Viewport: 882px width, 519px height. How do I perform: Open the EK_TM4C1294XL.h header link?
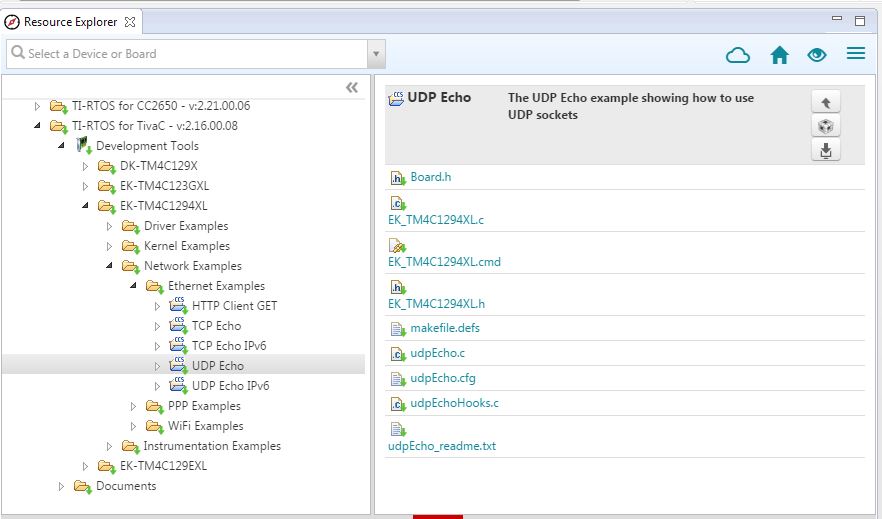tap(436, 304)
